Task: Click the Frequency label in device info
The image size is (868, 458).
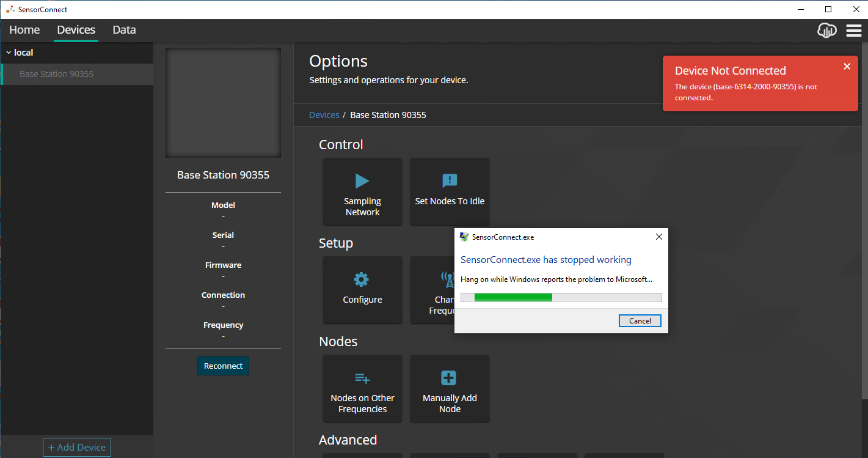Action: pyautogui.click(x=223, y=325)
